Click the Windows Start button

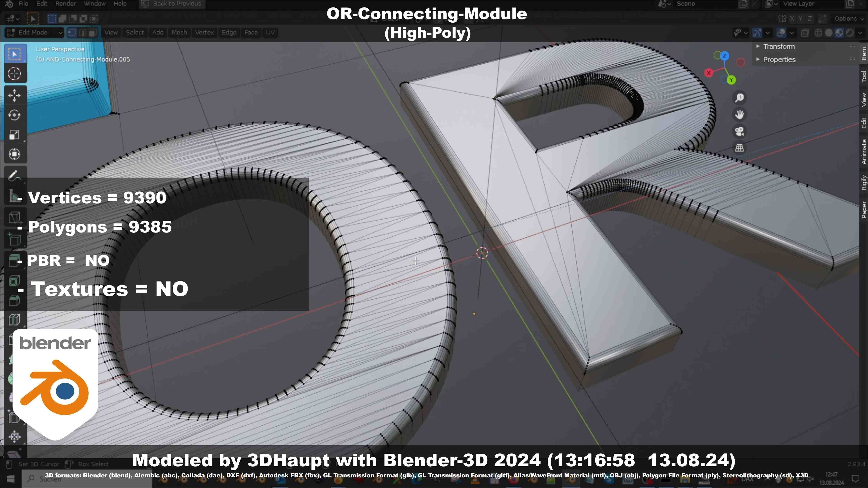click(10, 479)
